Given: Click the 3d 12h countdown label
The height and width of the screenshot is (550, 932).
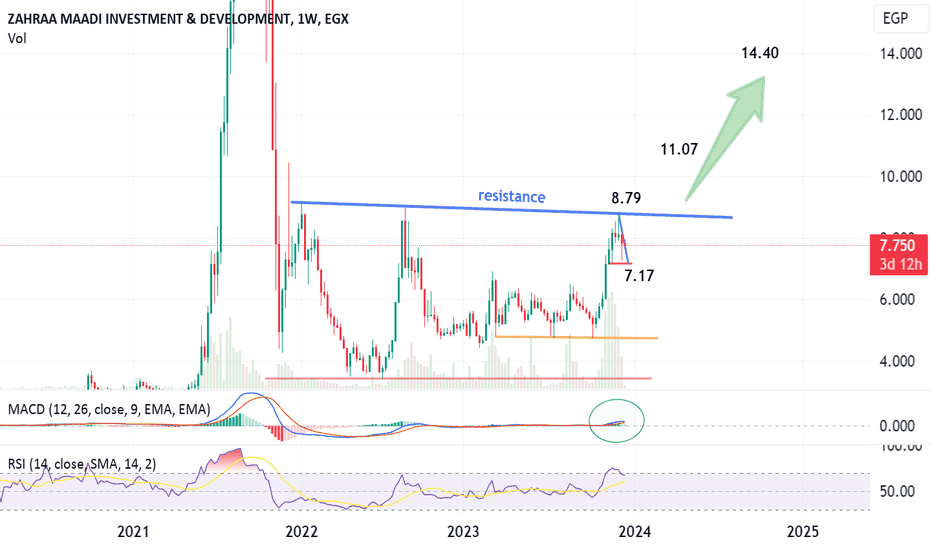Looking at the screenshot, I should coord(900,265).
